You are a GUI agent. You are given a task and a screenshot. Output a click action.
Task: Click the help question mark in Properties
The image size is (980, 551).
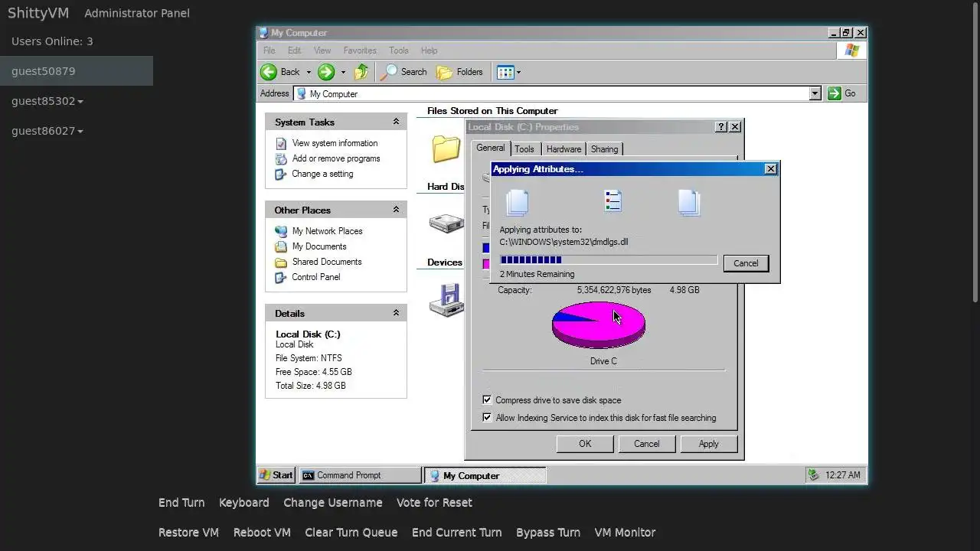[721, 127]
